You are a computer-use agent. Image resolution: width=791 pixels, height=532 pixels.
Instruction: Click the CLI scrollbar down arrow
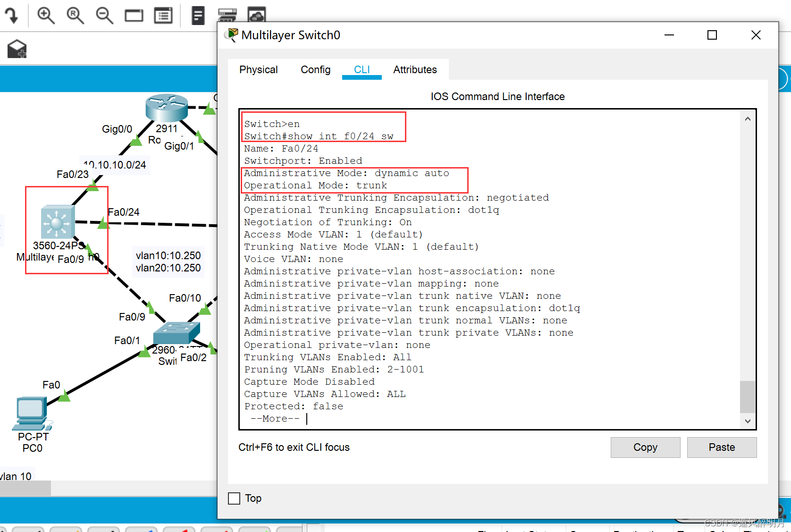pos(748,421)
